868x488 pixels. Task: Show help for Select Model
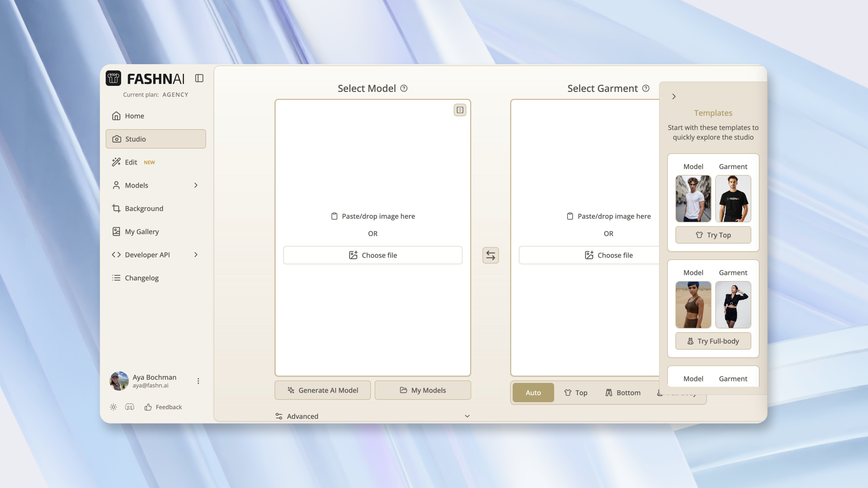point(404,88)
